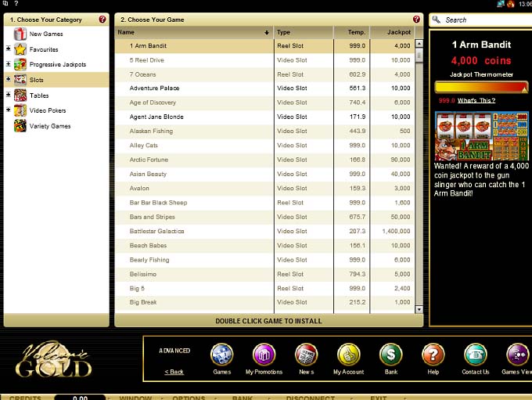The image size is (532, 400).
Task: Click the Back link
Action: pyautogui.click(x=174, y=372)
